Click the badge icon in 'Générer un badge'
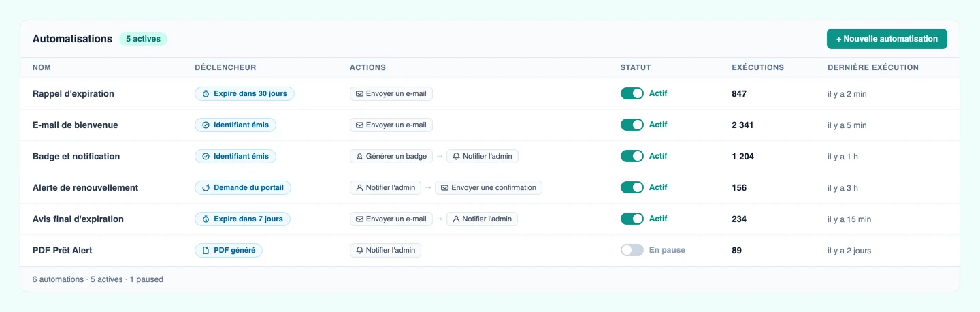 coord(359,157)
